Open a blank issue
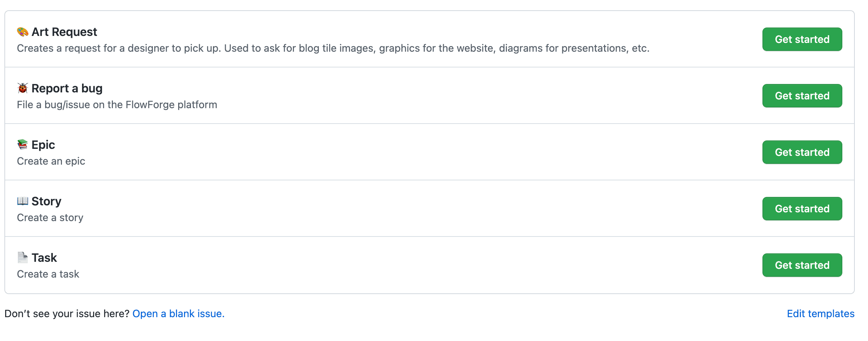Viewport: 868px width, 341px height. pyautogui.click(x=178, y=313)
